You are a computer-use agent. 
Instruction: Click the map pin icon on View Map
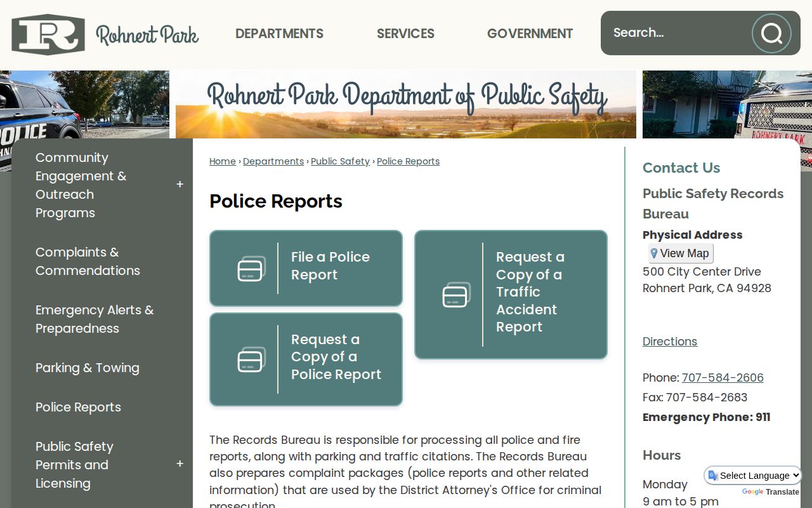tap(654, 253)
